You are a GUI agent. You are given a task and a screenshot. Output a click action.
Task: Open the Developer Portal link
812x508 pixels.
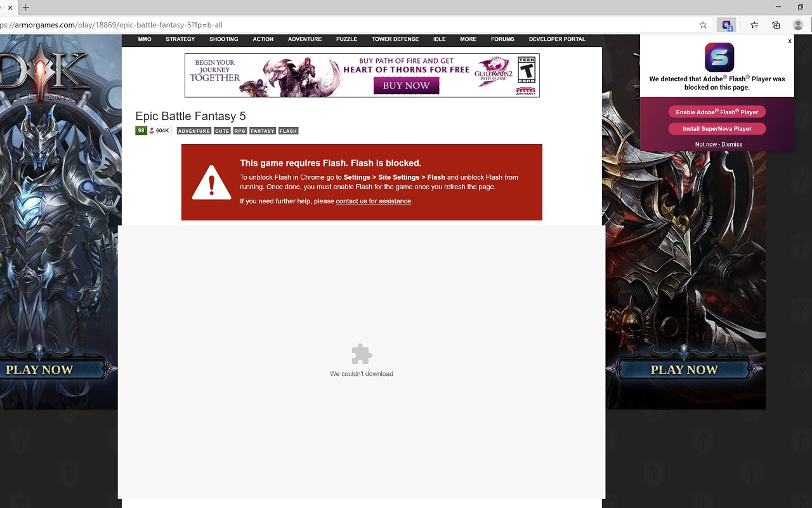557,39
